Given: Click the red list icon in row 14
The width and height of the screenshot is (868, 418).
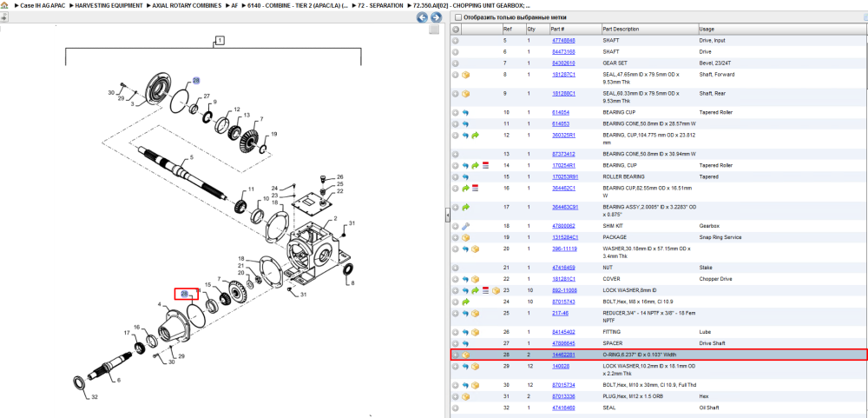Looking at the screenshot, I should 485,165.
